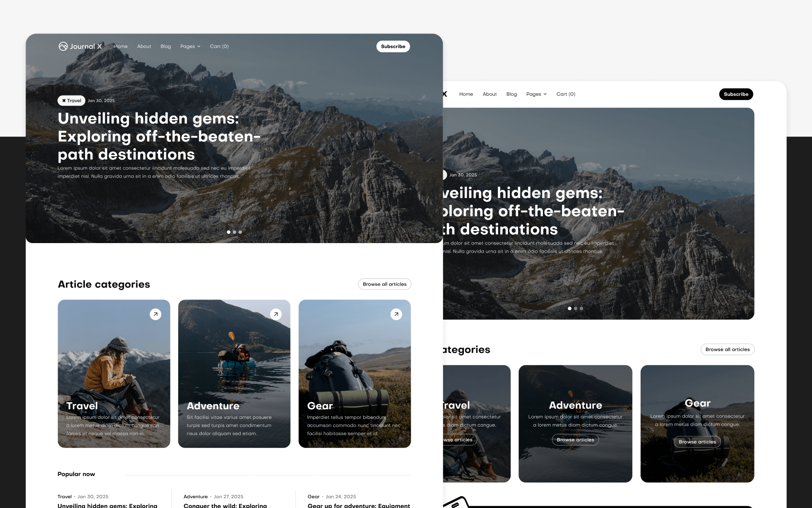The height and width of the screenshot is (508, 812).
Task: Go to Home in right page navbar
Action: coord(466,94)
